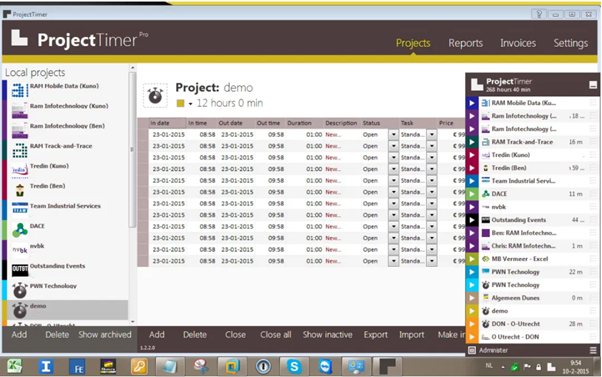Select RAM Track-and-Trace project icon in sidebar
The width and height of the screenshot is (602, 377).
(20, 150)
